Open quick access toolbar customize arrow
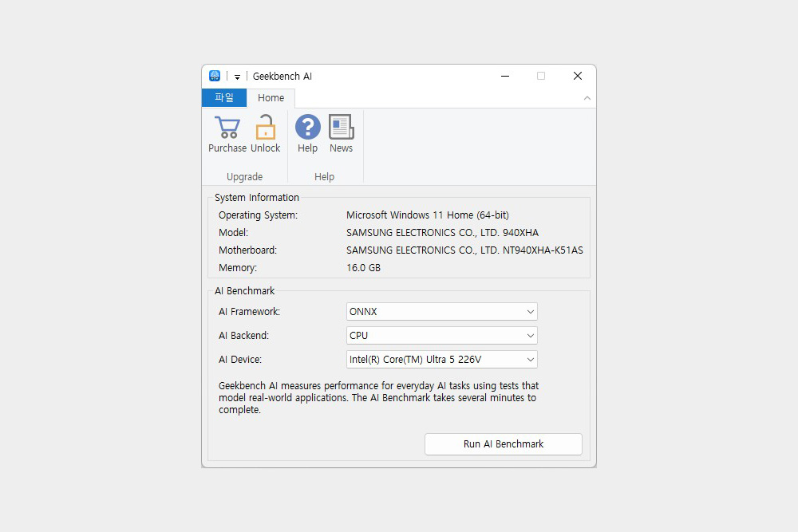Image resolution: width=798 pixels, height=532 pixels. pos(237,77)
